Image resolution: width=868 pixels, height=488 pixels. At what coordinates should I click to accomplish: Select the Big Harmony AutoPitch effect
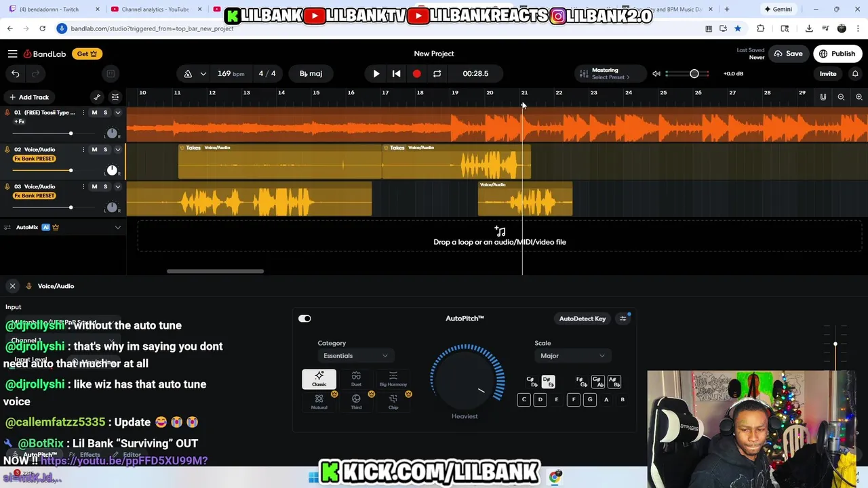click(393, 380)
